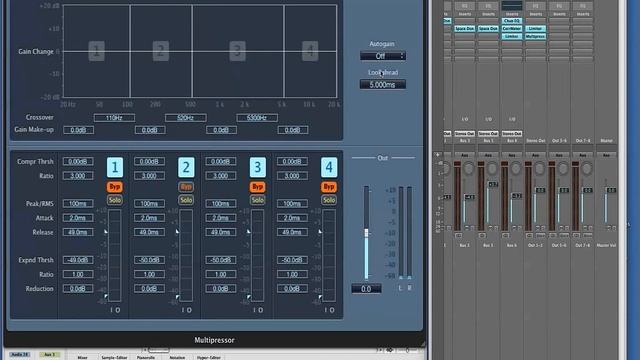Screen dimensions: 640x360
Task: Click the Lookahead 5.000ms field
Action: click(x=383, y=84)
